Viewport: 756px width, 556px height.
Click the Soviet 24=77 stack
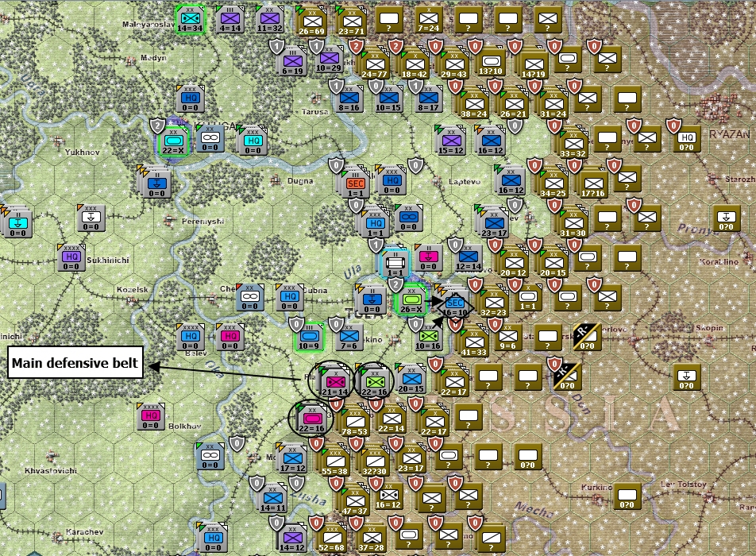375,64
